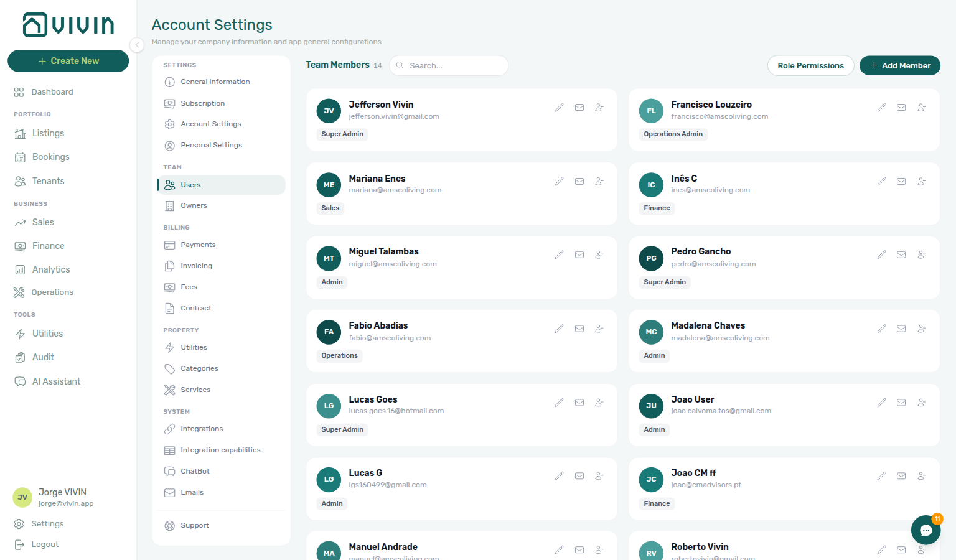Open the AI Assistant
Screen dimensions: 956x560
pos(47,381)
